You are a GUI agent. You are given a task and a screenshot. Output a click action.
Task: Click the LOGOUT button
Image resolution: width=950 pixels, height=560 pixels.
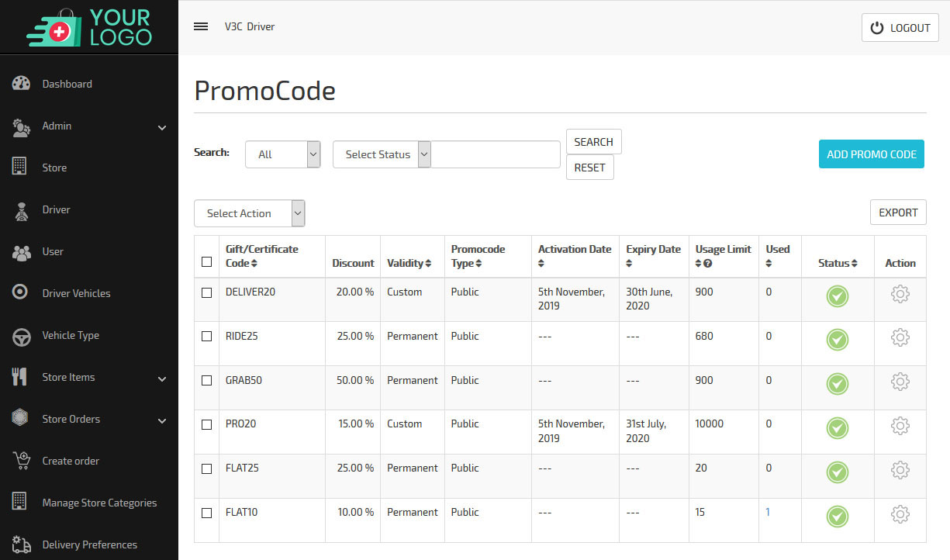click(x=900, y=28)
